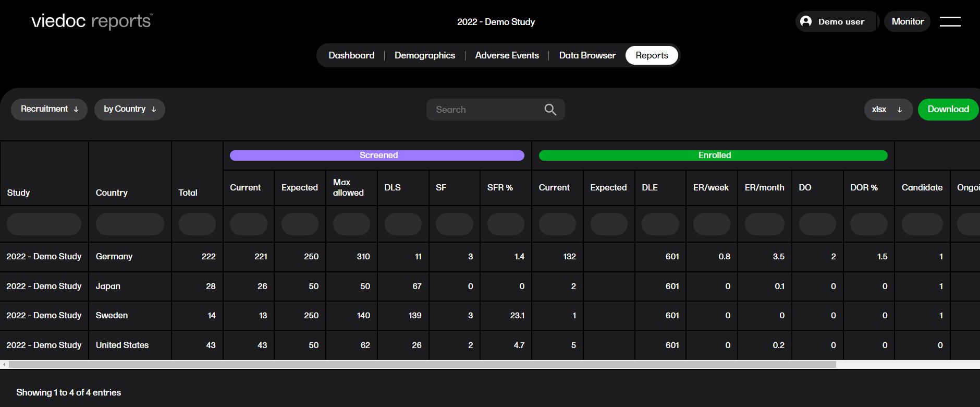Click the search magnifier icon
This screenshot has height=407, width=980.
[x=550, y=110]
